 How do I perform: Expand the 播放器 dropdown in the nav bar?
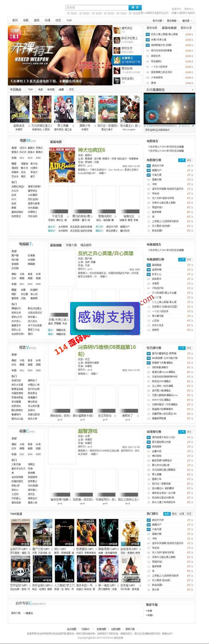tap(187, 21)
